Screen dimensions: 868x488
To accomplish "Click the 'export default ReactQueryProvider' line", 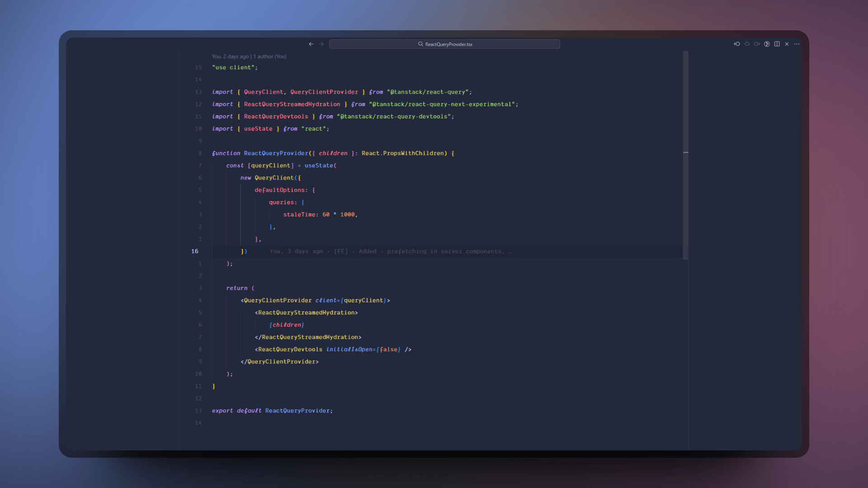I will click(x=272, y=411).
